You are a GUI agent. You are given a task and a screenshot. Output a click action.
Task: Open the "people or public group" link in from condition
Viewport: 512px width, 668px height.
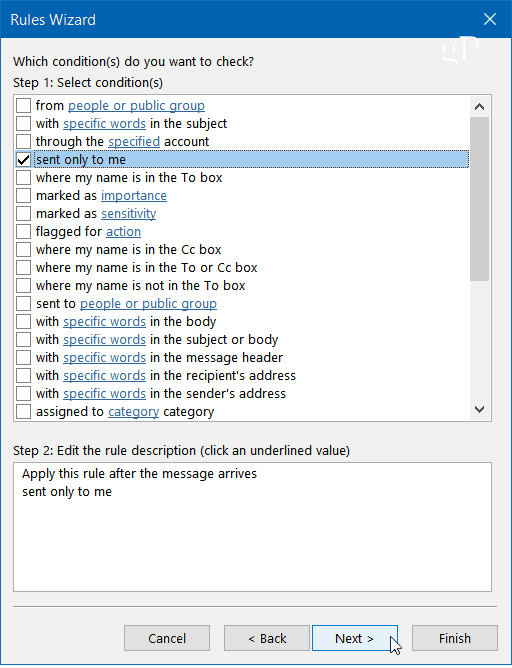[136, 106]
